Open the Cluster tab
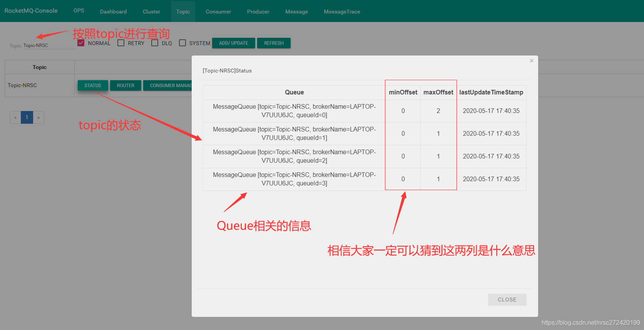This screenshot has width=644, height=330. 151,12
